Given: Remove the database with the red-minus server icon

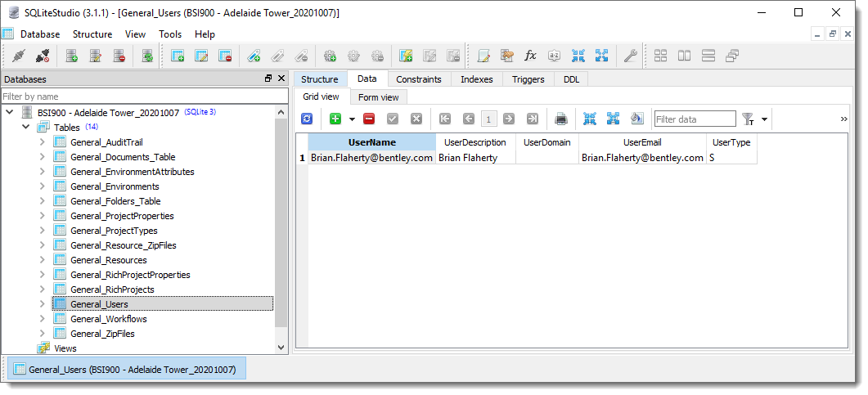Looking at the screenshot, I should click(119, 56).
